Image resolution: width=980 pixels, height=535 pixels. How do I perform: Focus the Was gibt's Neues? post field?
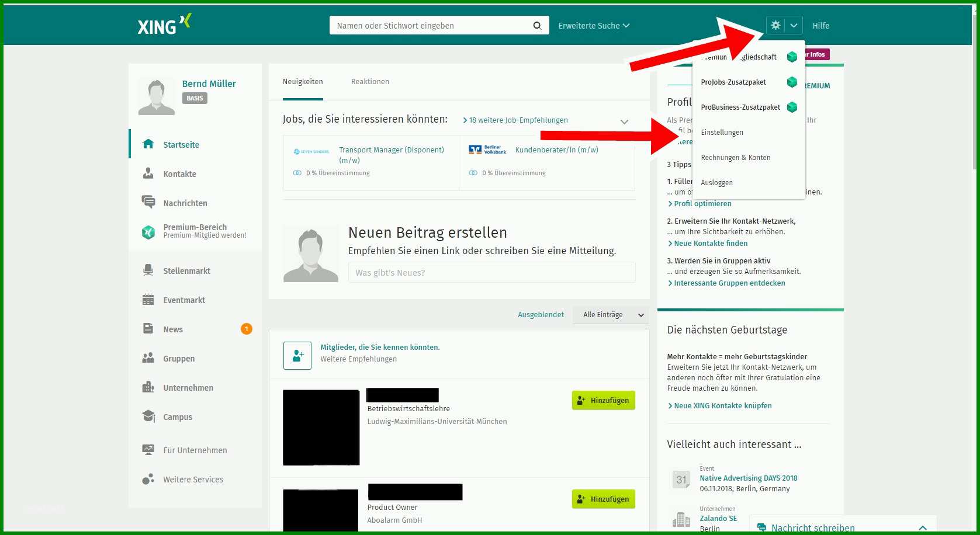491,273
